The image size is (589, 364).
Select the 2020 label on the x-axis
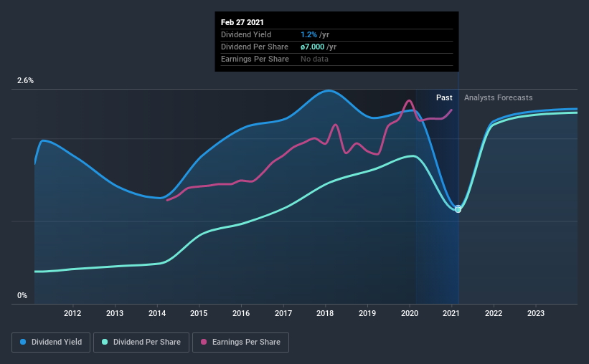click(x=410, y=313)
